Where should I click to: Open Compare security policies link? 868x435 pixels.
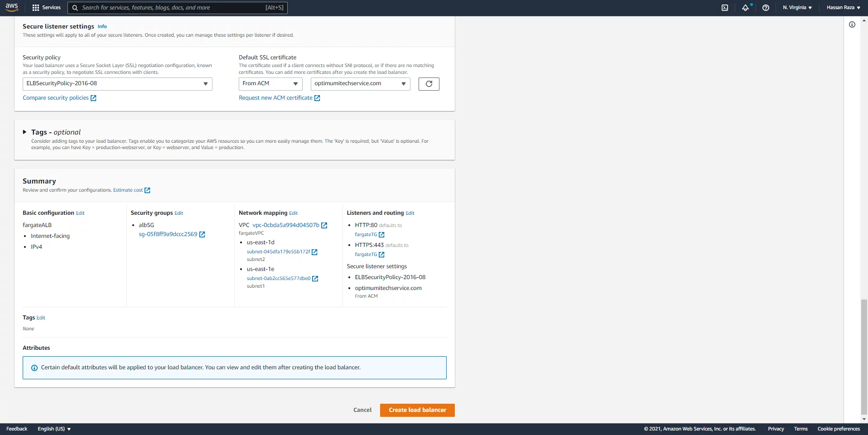(56, 98)
